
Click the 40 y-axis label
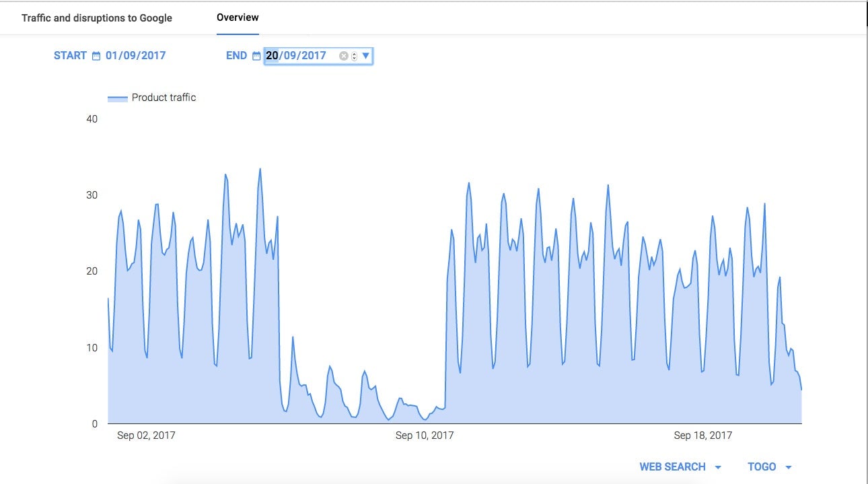click(92, 119)
